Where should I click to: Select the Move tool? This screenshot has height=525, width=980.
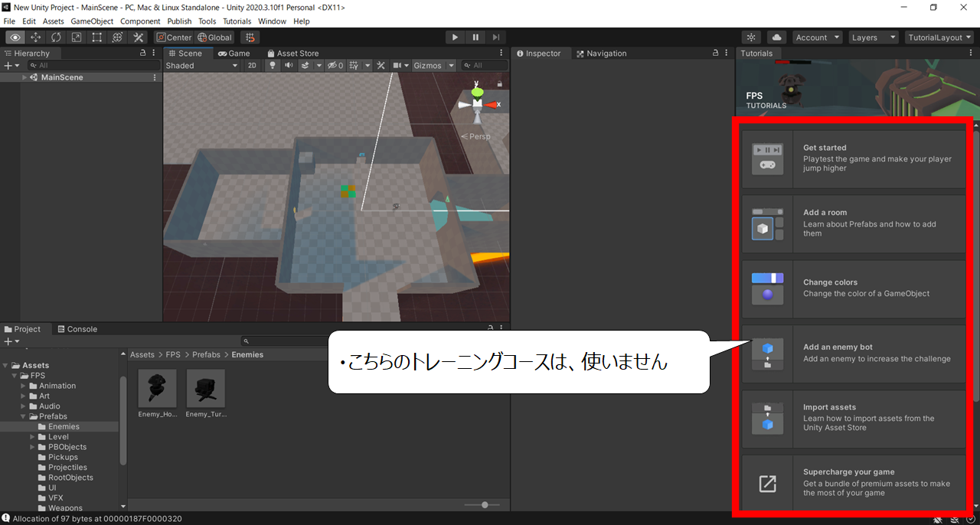[x=36, y=37]
